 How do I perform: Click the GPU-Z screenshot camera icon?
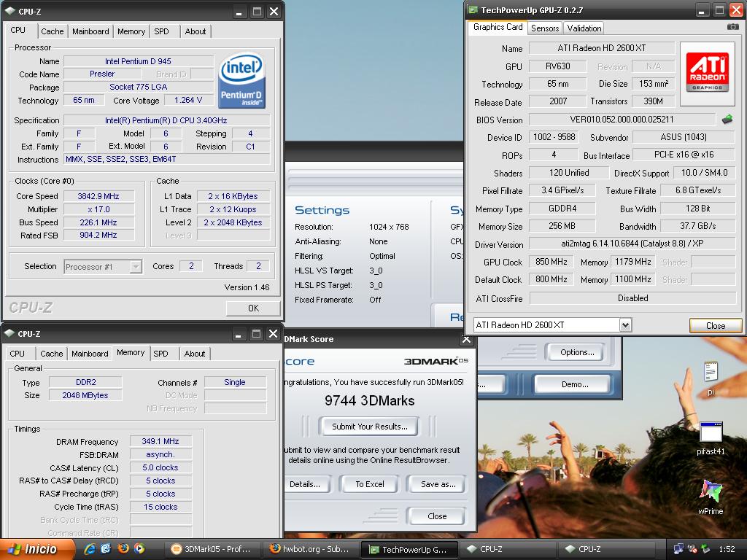click(x=732, y=27)
